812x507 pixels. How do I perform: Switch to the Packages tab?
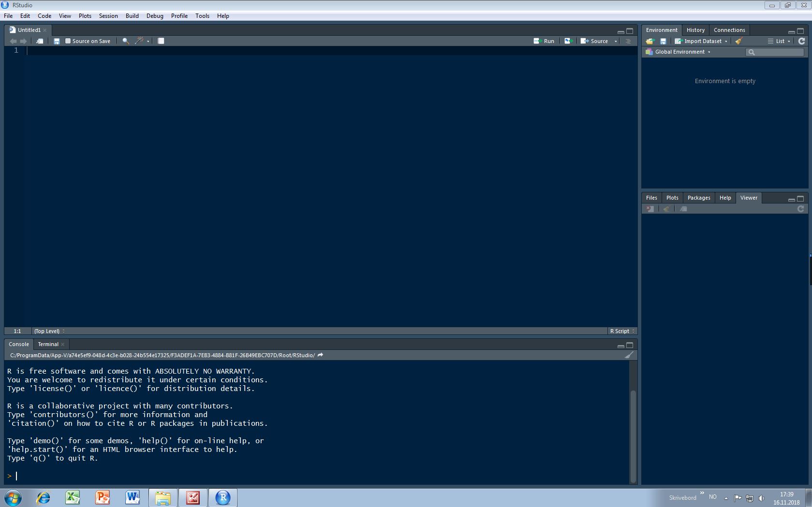pyautogui.click(x=699, y=198)
